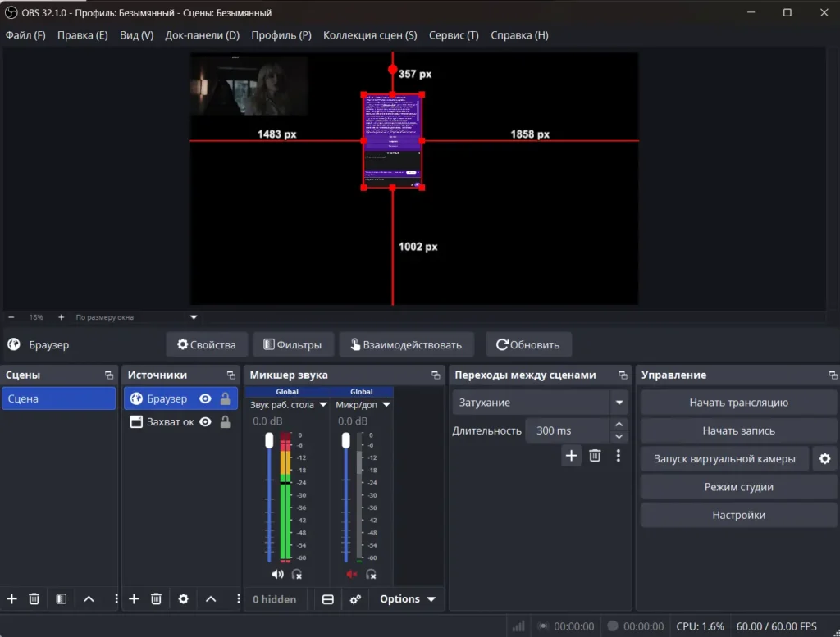Delete the selected source using trash icon
Screen dimensions: 840x637
(x=156, y=599)
